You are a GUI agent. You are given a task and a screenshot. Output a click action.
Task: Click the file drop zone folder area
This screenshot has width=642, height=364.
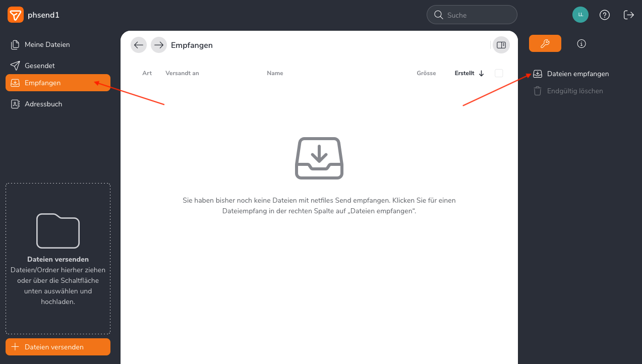tap(57, 258)
